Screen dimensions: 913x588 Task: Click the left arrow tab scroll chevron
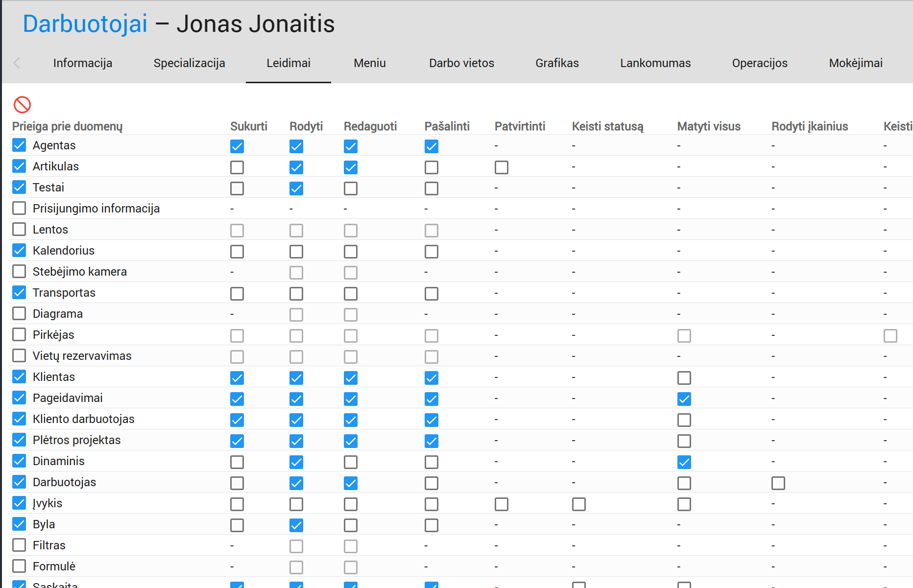pos(17,63)
